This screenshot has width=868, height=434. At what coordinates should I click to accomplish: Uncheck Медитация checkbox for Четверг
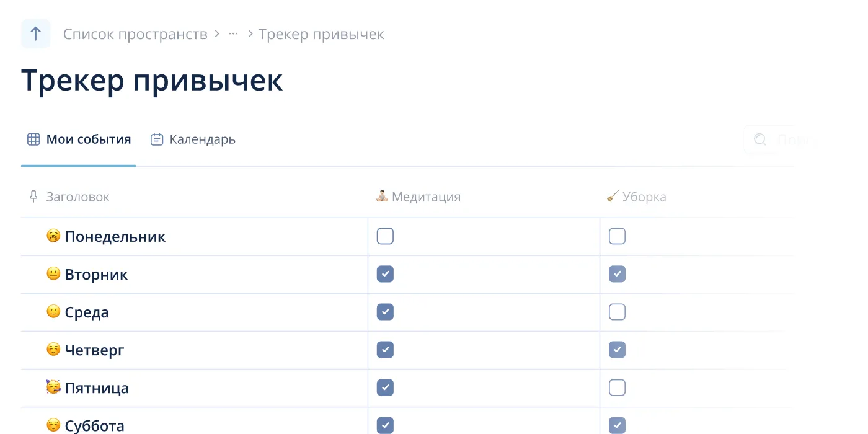[385, 350]
